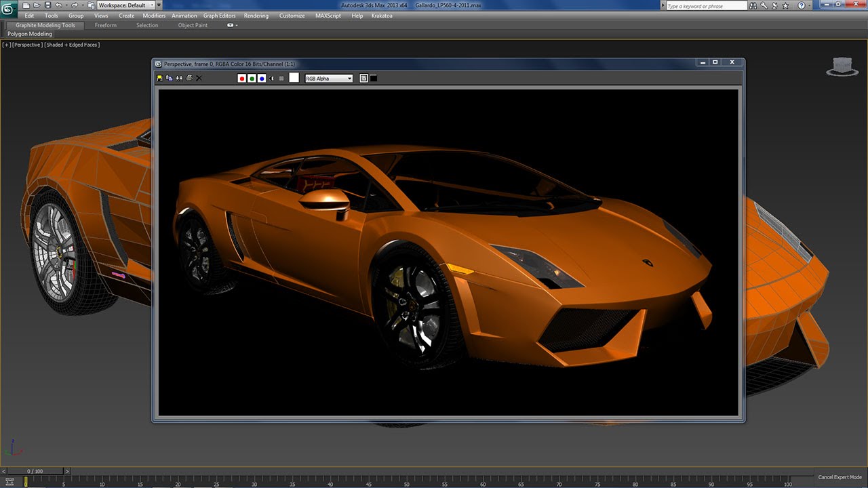The width and height of the screenshot is (868, 488).
Task: Click the Save Image icon in render window
Action: pyautogui.click(x=159, y=79)
